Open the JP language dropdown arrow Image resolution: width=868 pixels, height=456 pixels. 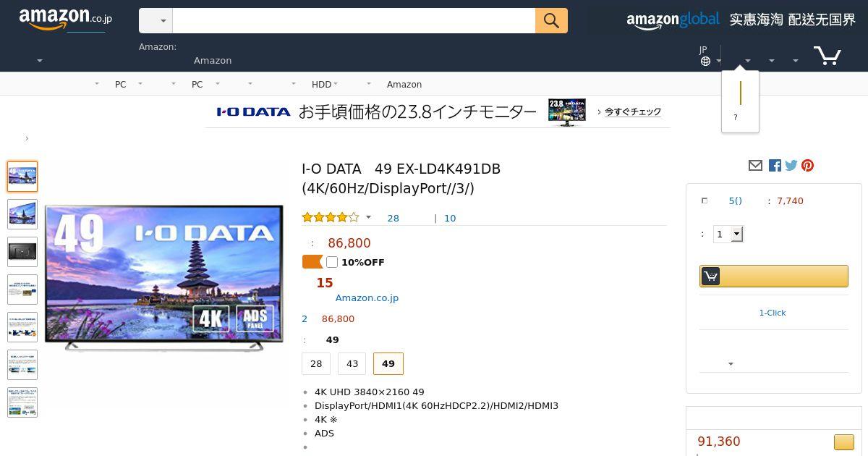pos(719,61)
